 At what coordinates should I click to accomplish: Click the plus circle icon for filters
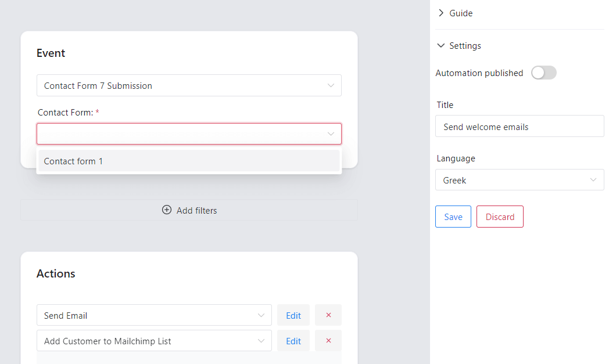[x=167, y=210]
